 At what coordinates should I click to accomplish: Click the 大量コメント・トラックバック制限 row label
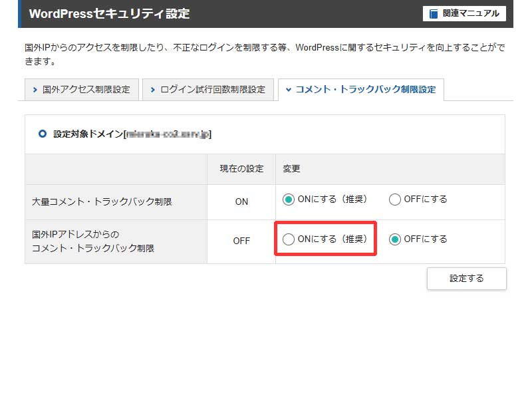[x=102, y=202]
